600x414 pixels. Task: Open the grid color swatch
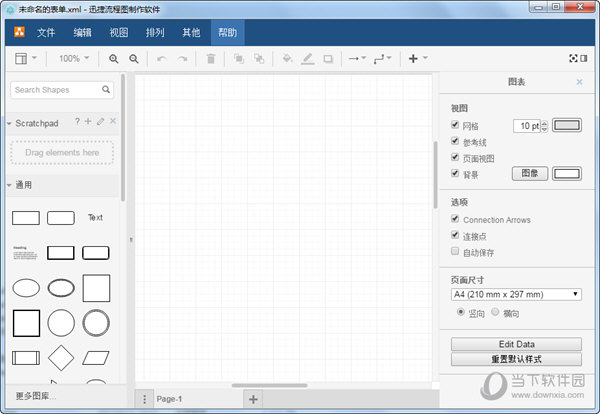click(567, 126)
